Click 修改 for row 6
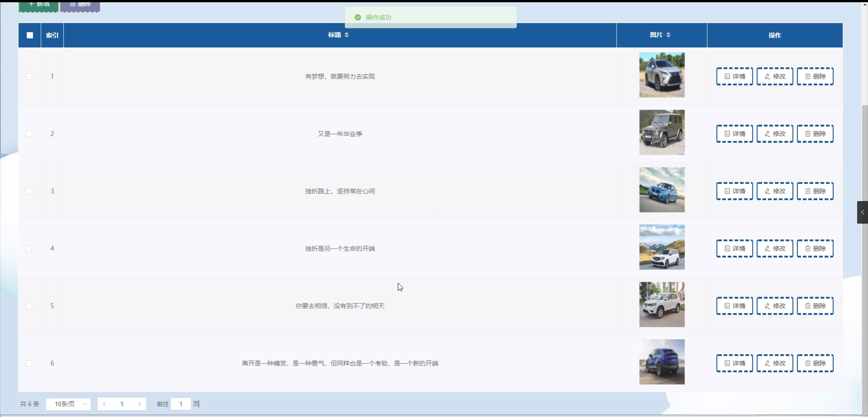The height and width of the screenshot is (417, 868). 775,363
